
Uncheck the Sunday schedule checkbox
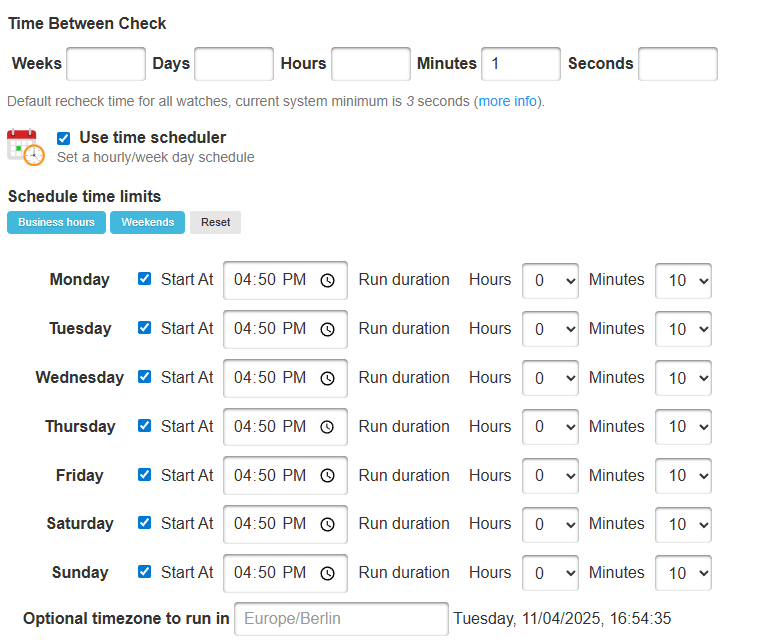(145, 572)
